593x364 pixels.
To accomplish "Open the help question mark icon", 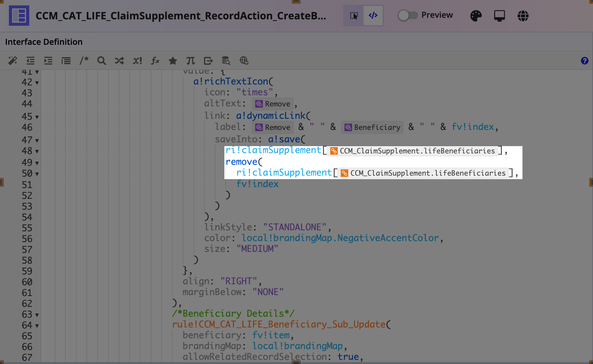I will 584,61.
